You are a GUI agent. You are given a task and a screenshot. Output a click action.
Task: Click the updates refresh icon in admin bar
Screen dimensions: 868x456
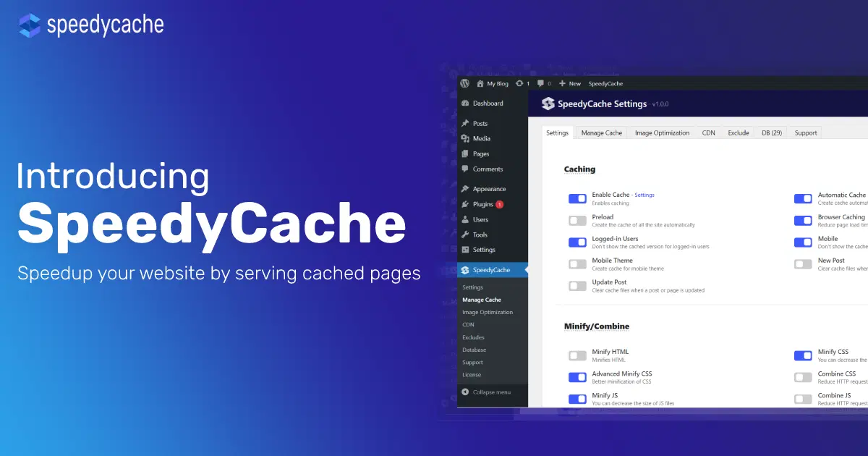point(519,84)
